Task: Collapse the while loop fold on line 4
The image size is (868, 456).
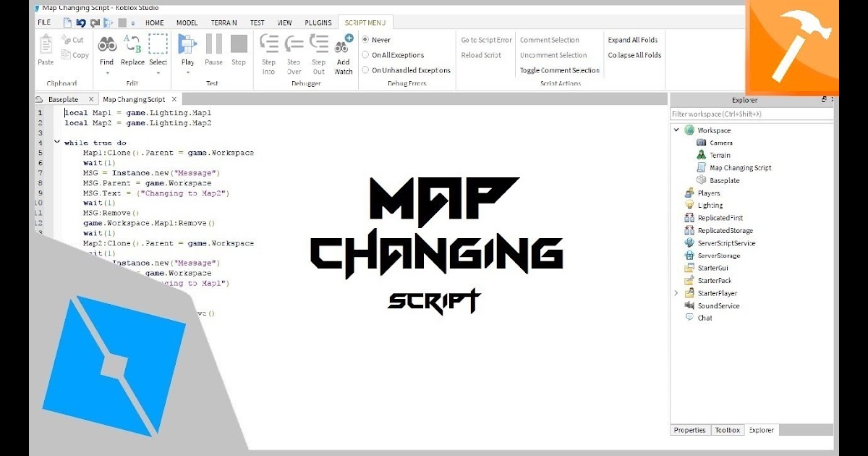Action: click(x=57, y=143)
